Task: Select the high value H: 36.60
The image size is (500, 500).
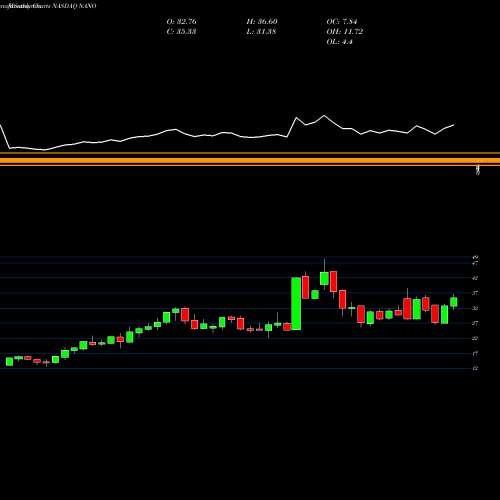Action: 262,22
